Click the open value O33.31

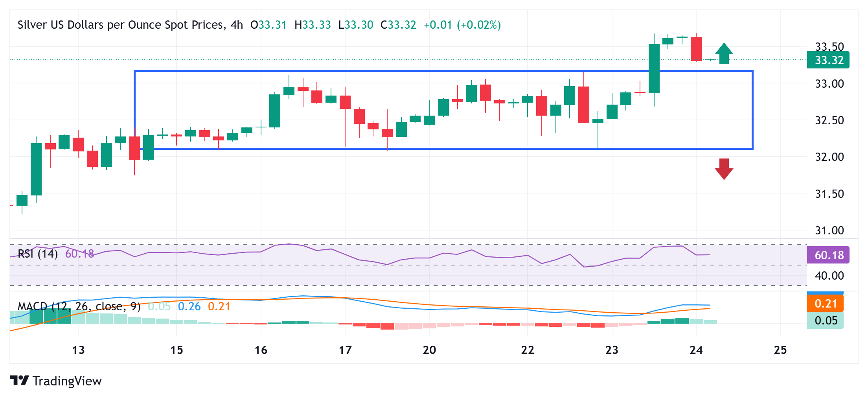(268, 25)
